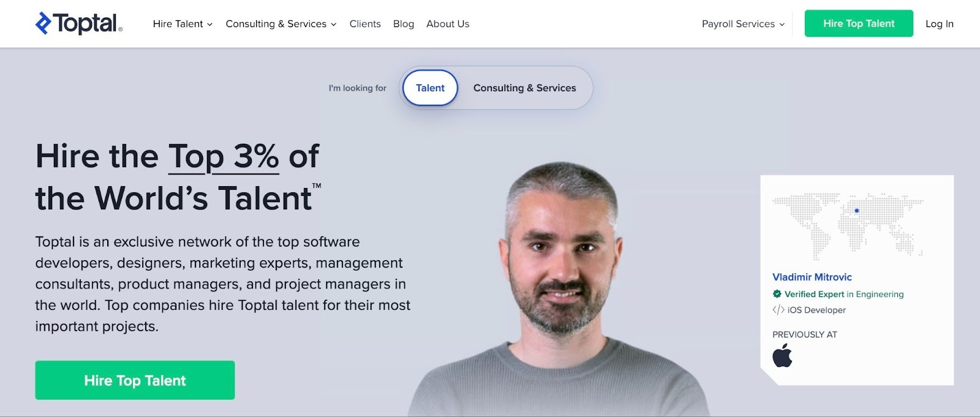This screenshot has height=417, width=980.
Task: Open Consulting & Services in the top navigation
Action: click(x=281, y=24)
